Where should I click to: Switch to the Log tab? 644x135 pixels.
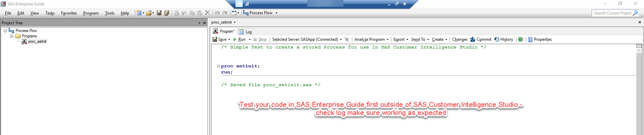pos(245,32)
